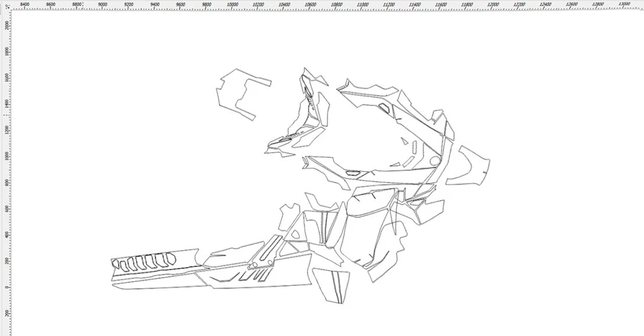
Task: Click the 1000 mark on vertical ruler
Action: 6,156
